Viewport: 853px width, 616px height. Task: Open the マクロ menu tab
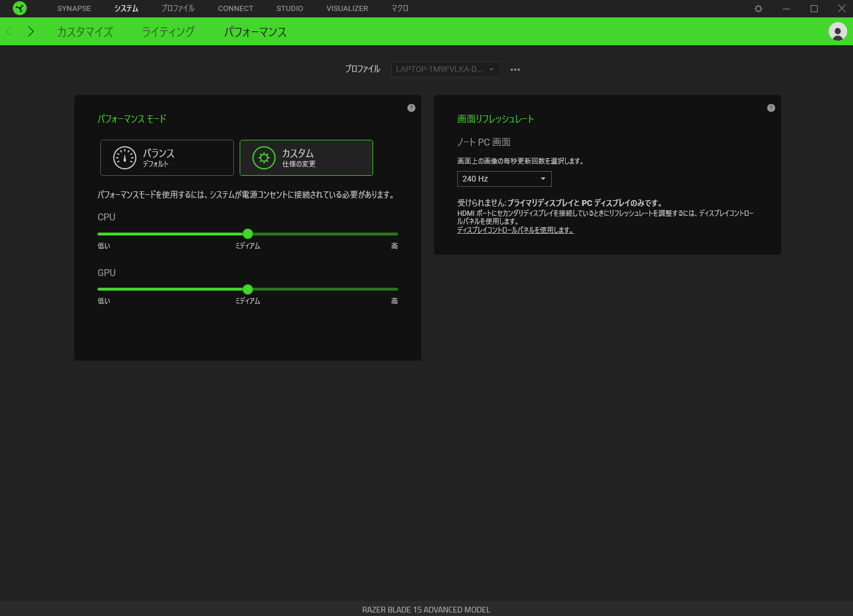(400, 9)
